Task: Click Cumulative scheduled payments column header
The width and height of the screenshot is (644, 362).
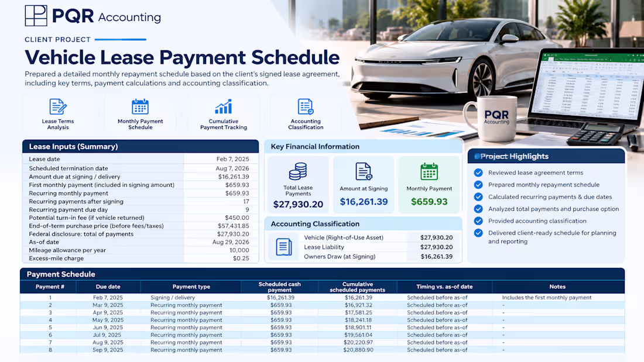Action: [x=357, y=287]
